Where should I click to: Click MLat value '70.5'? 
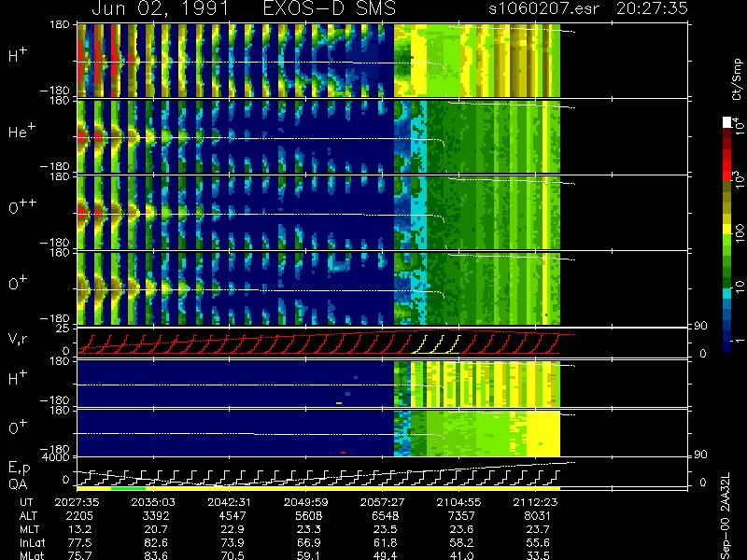[233, 555]
